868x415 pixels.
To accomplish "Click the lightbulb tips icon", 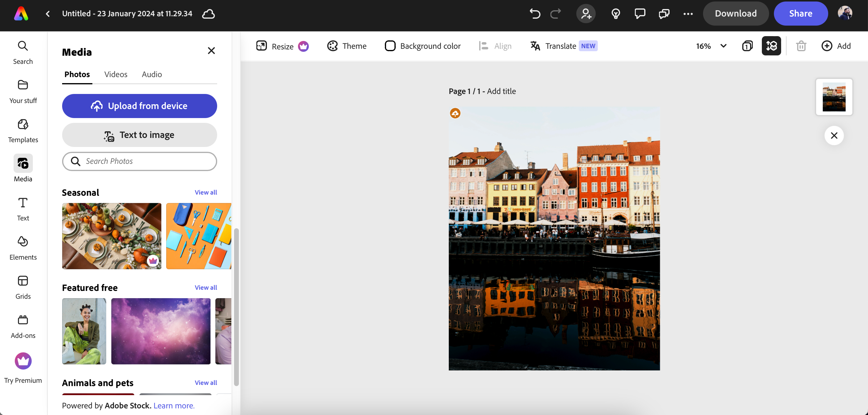I will click(x=616, y=14).
